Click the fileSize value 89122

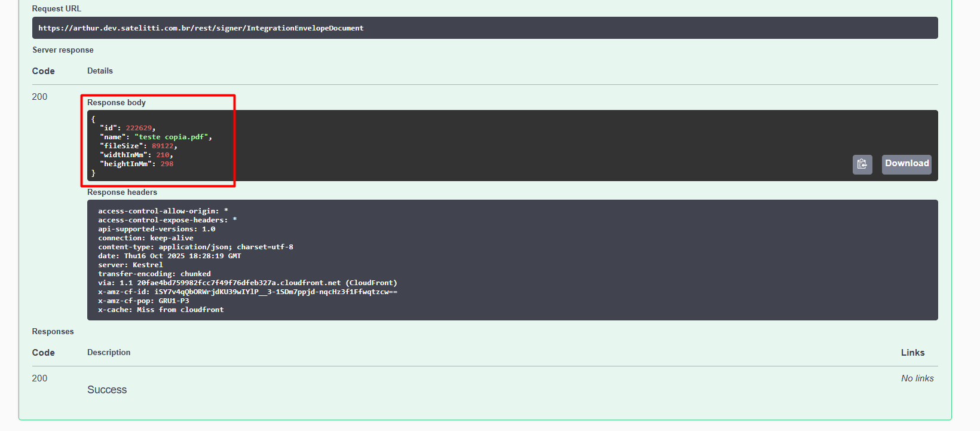163,146
